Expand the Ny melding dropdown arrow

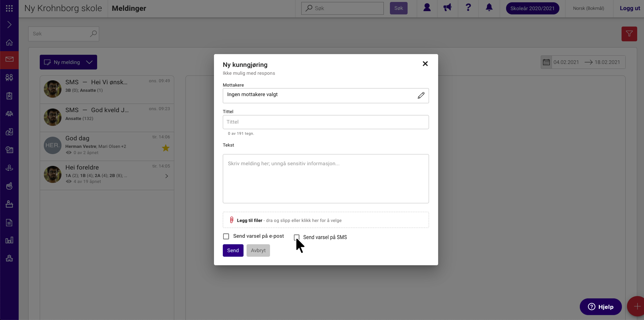tap(89, 62)
